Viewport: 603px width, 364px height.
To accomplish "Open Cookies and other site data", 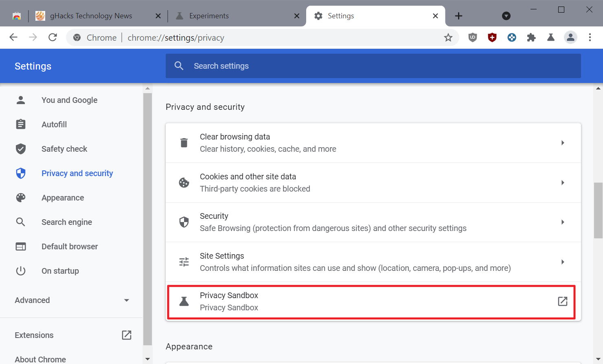I will (x=373, y=183).
